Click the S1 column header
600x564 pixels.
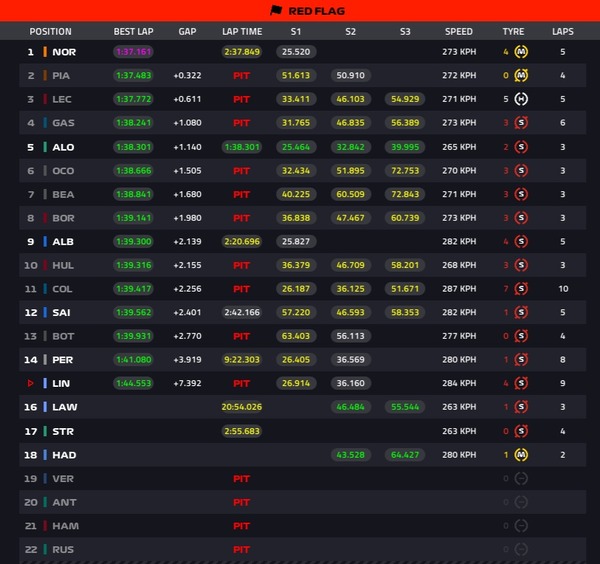click(296, 32)
